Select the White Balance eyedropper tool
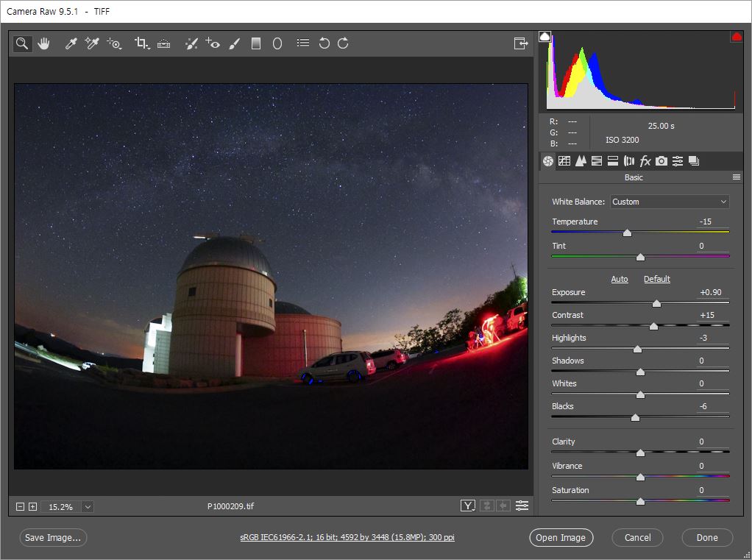Screen dimensions: 752x560 click(71, 43)
